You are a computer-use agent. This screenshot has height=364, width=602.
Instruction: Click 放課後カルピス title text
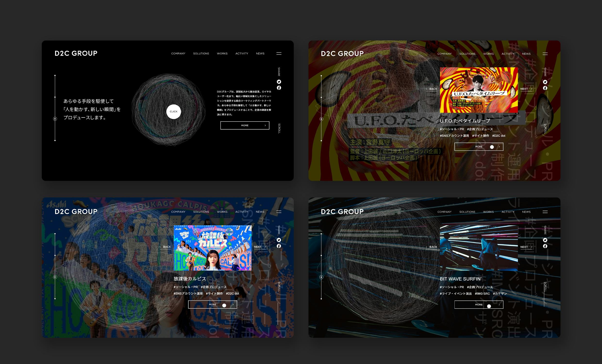coord(190,279)
